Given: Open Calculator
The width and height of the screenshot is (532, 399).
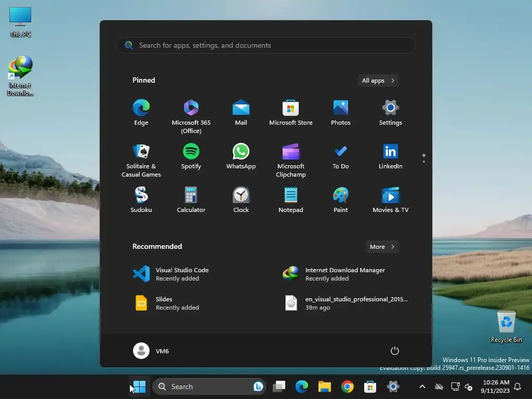Looking at the screenshot, I should (191, 200).
